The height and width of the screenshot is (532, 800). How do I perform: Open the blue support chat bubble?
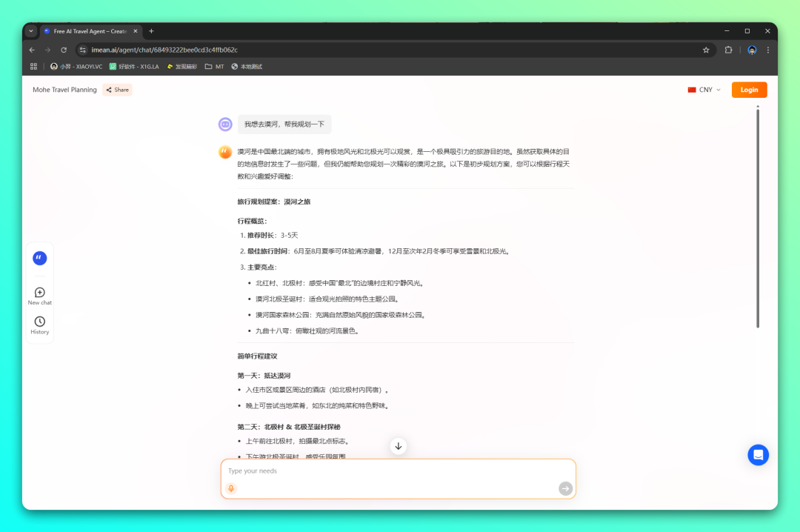pos(758,455)
